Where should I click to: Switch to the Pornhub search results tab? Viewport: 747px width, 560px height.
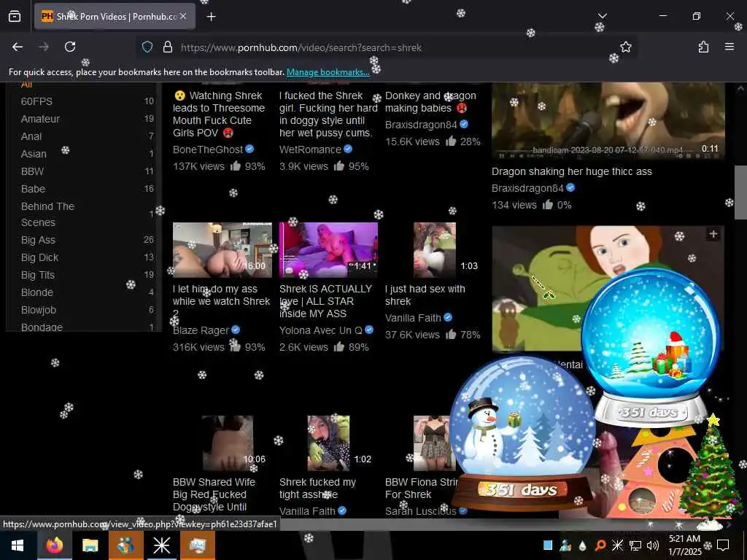[115, 17]
